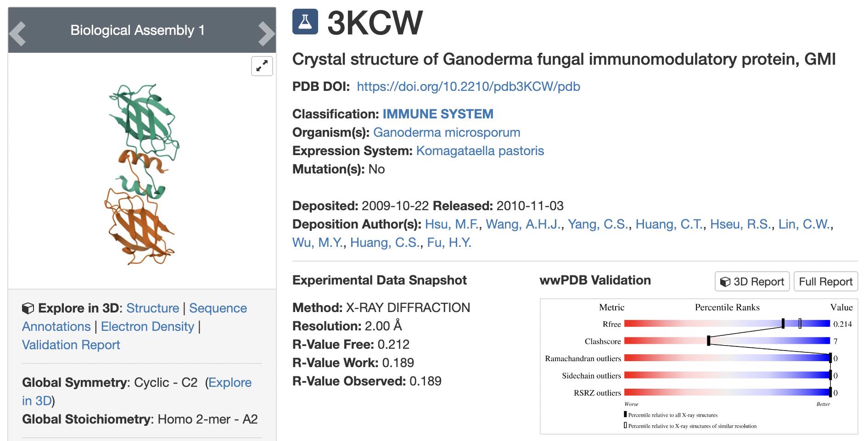Expand the structure image to fullscreen
868x441 pixels.
pyautogui.click(x=262, y=66)
